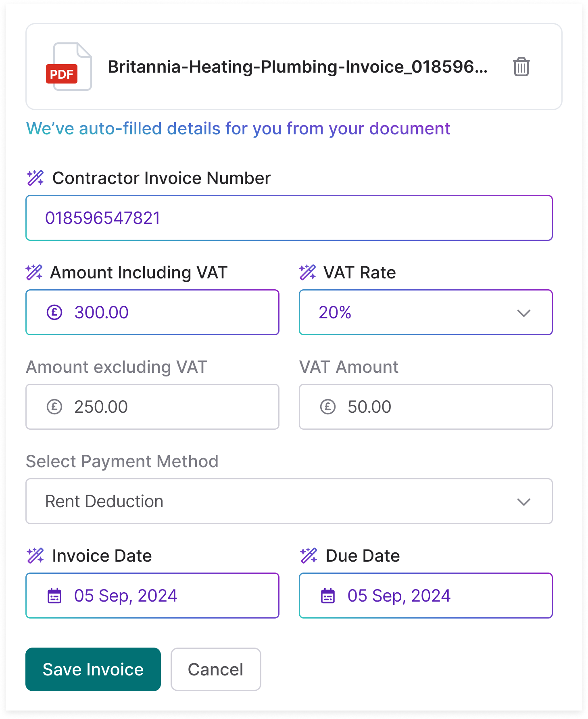
Task: Click the magic wand beside Amount Including VAT
Action: coord(35,272)
